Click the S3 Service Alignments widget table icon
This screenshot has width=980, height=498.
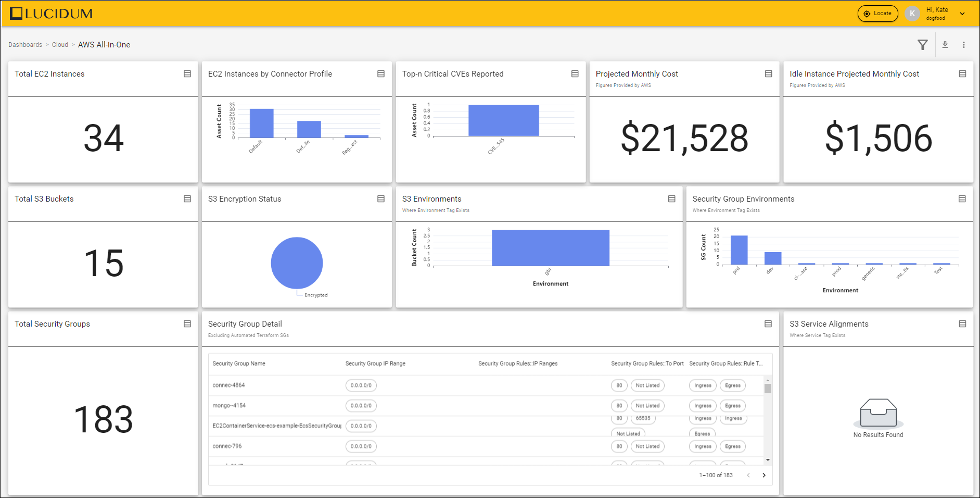[962, 323]
